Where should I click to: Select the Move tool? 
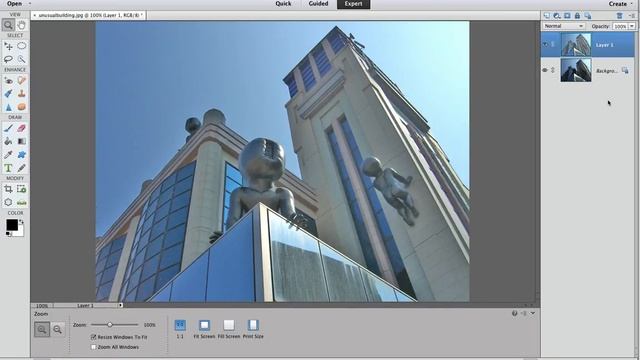[x=8, y=46]
